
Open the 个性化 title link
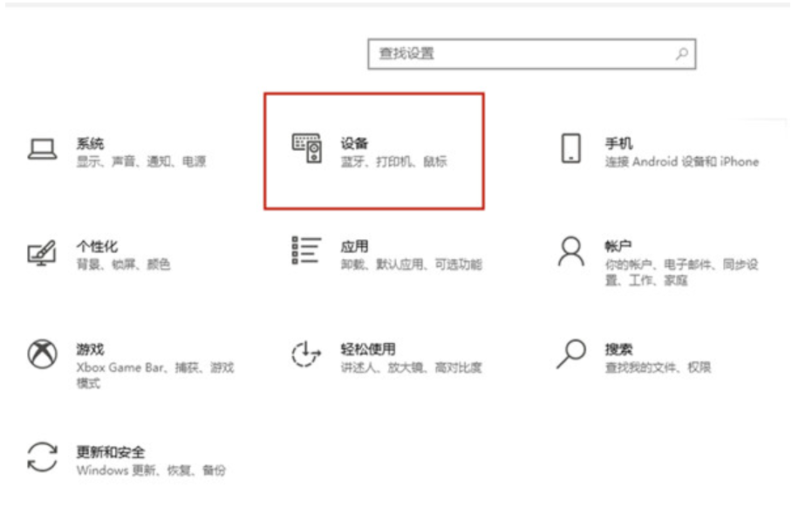point(97,246)
